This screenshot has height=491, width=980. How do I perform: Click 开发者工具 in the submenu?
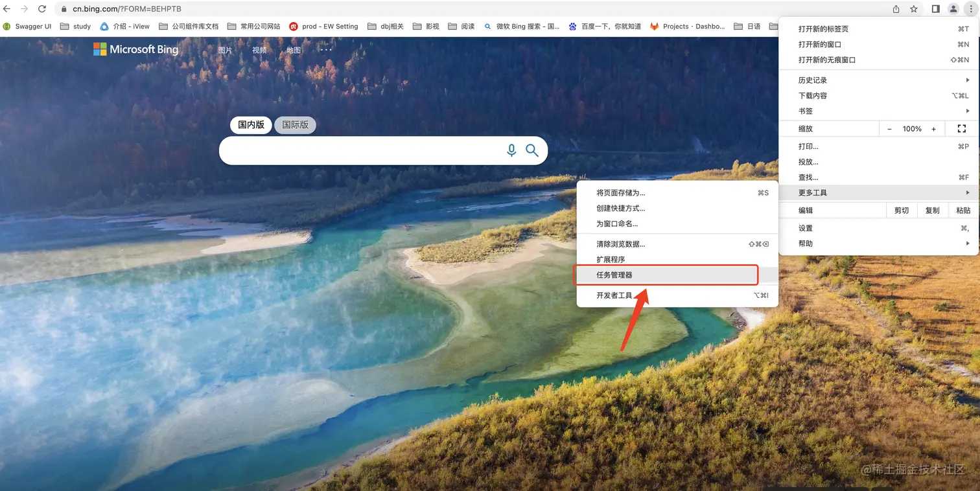[x=613, y=295]
